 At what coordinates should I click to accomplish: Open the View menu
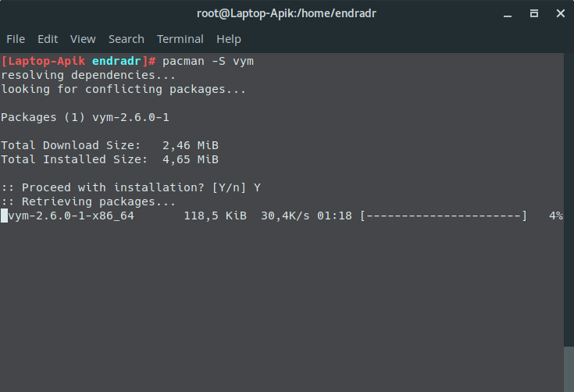pyautogui.click(x=83, y=39)
